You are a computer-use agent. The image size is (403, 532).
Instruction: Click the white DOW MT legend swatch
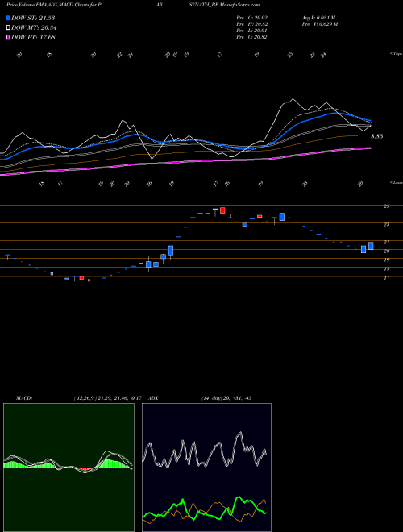click(x=8, y=28)
